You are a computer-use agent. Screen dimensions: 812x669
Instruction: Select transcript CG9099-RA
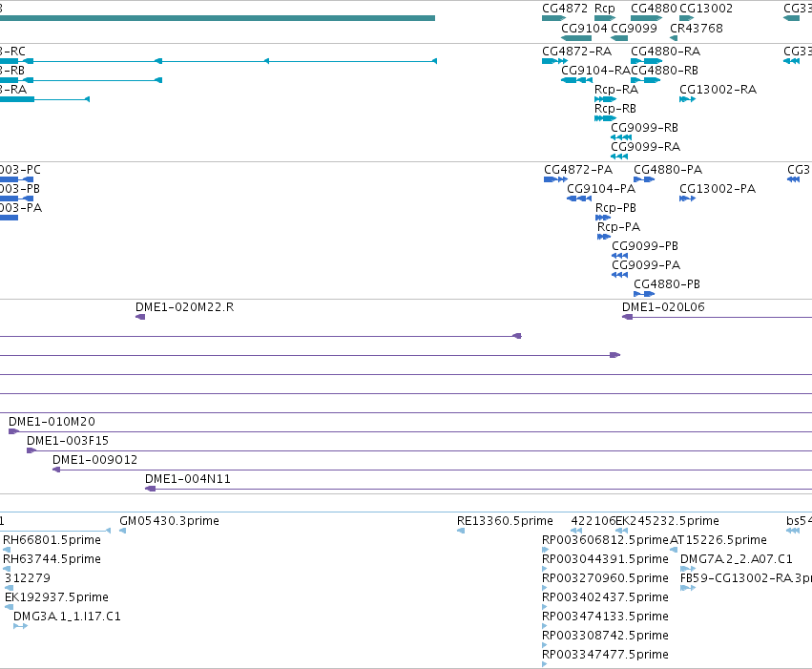pyautogui.click(x=645, y=147)
